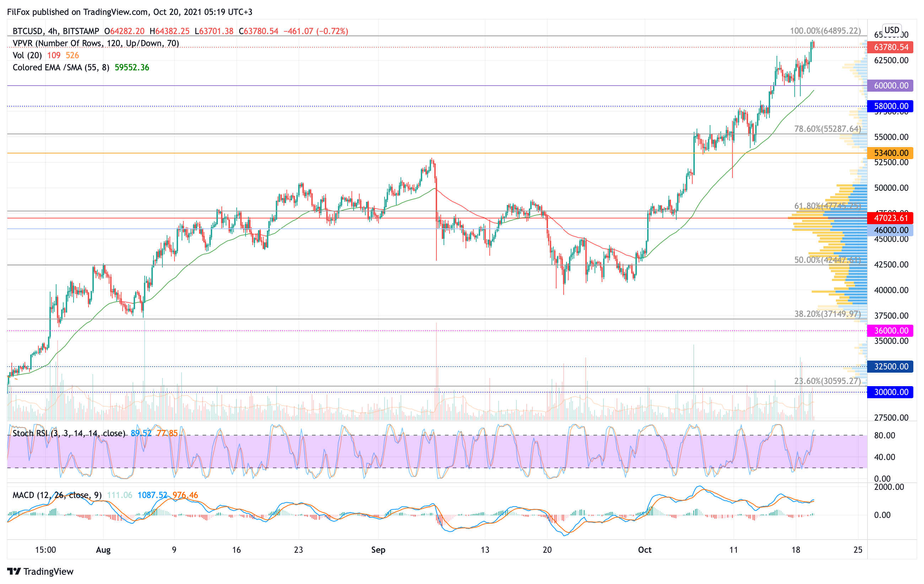Click the MACD (12, 26, close, 9) label
The image size is (924, 584).
tap(57, 495)
